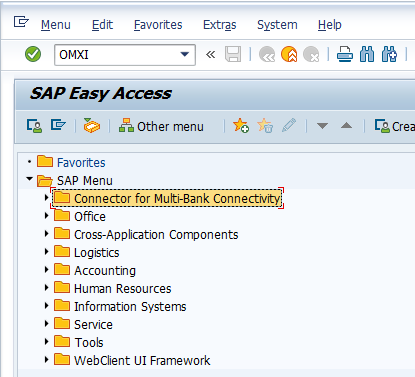This screenshot has height=377, width=415.
Task: Select the Cross-Application Components label
Action: [156, 235]
